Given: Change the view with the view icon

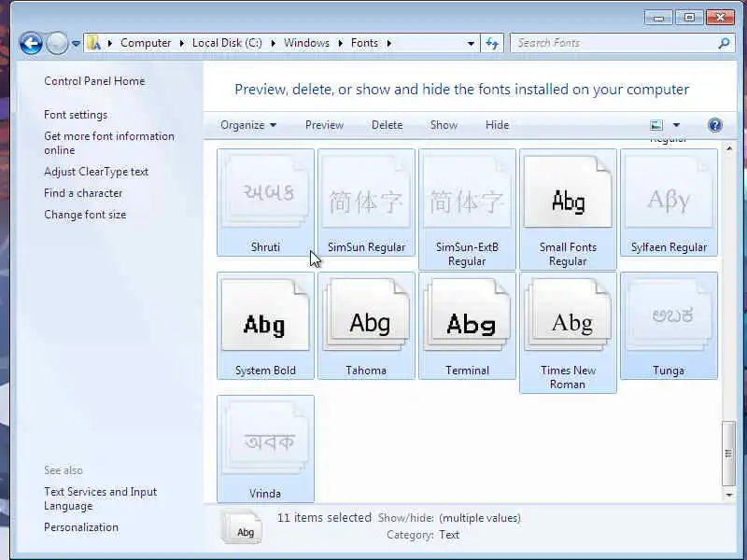Looking at the screenshot, I should (x=656, y=125).
